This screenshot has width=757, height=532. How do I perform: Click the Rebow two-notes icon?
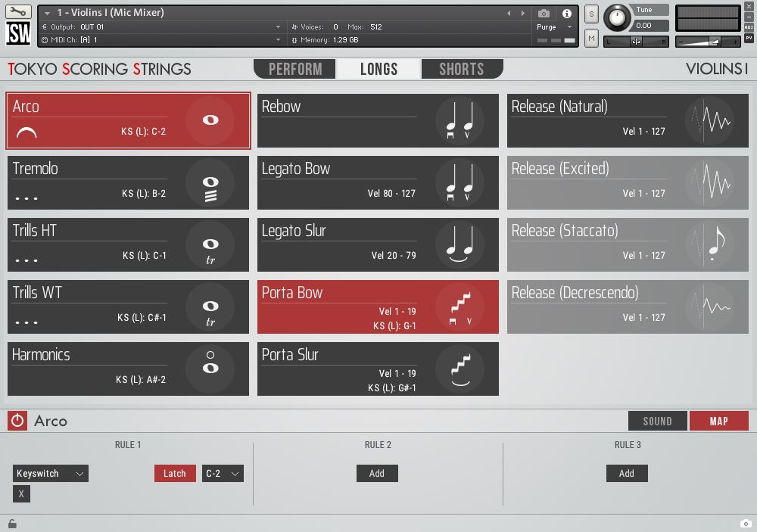tap(459, 120)
